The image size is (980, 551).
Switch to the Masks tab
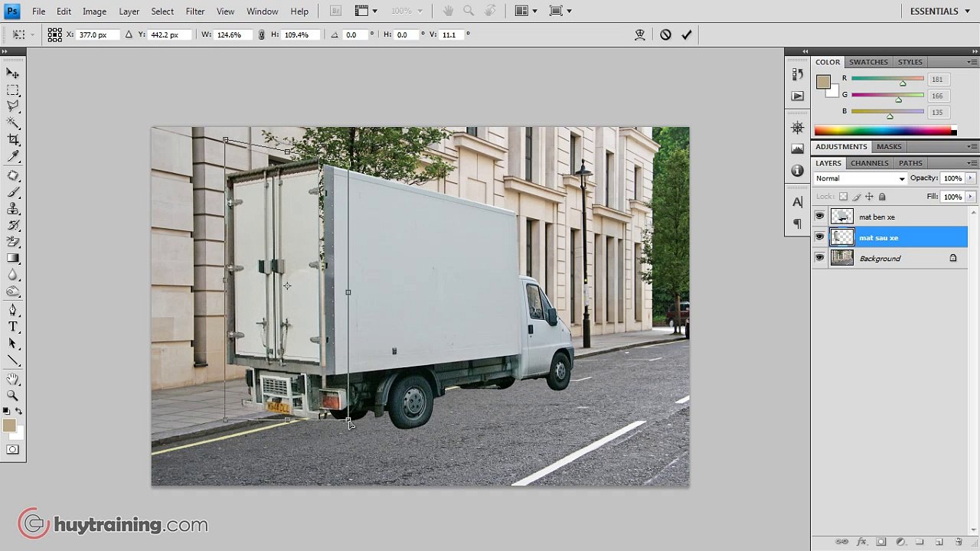pos(889,146)
